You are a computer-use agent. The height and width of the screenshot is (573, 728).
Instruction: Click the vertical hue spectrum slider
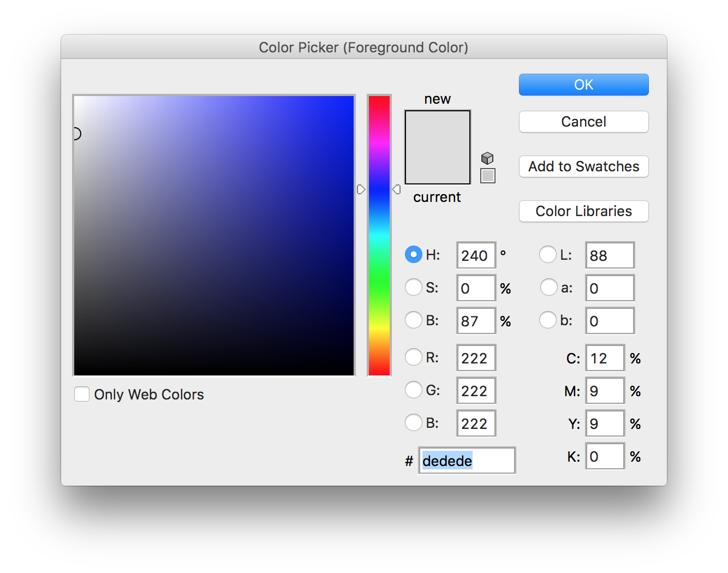[x=379, y=235]
